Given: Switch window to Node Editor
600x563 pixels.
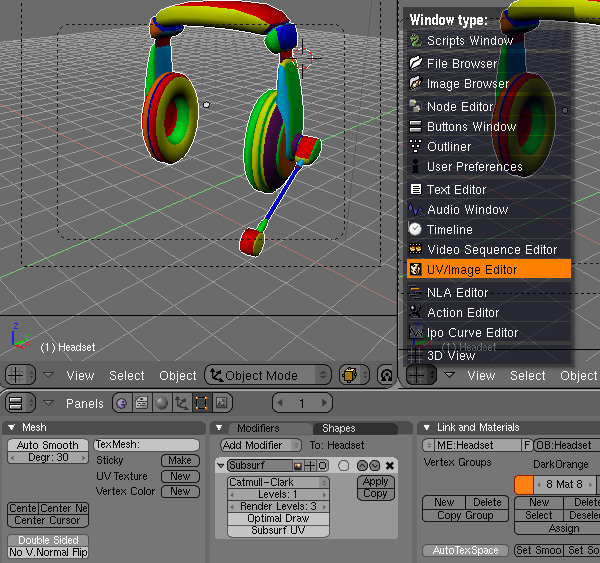Looking at the screenshot, I should (x=489, y=106).
